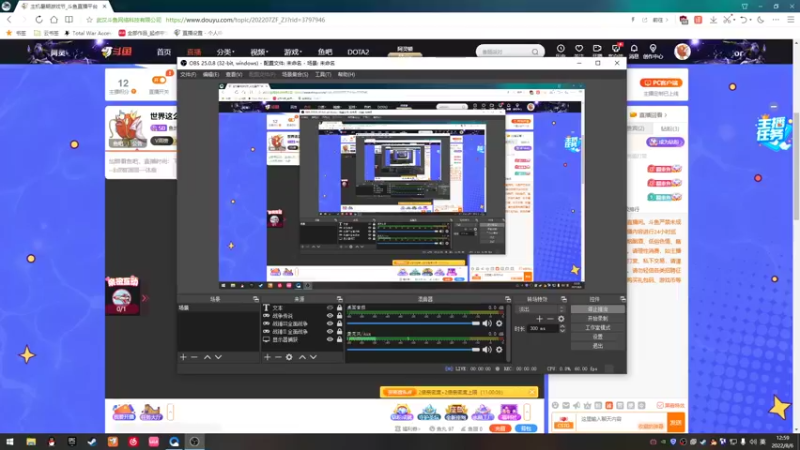
Task: Reload the browser page
Action: point(39,19)
